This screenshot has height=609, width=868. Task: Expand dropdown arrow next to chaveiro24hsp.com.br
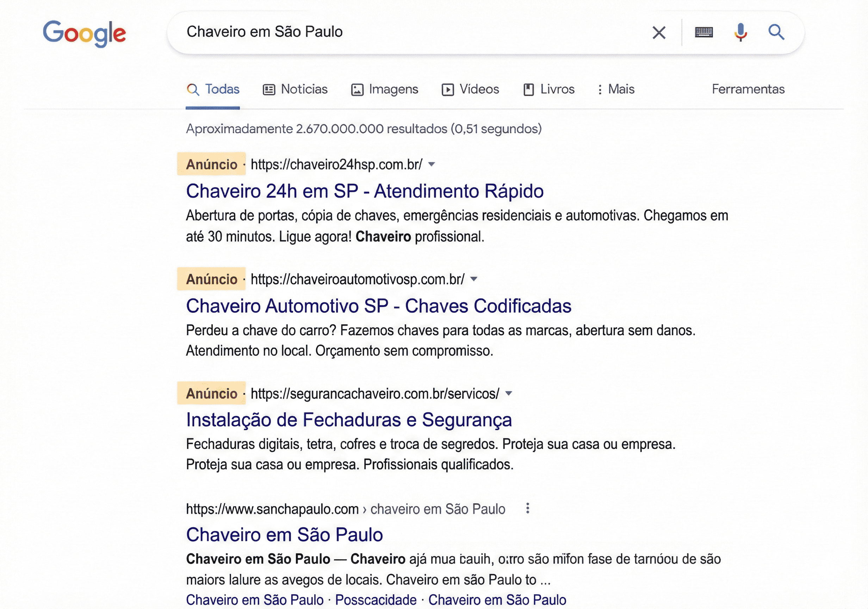click(x=431, y=164)
